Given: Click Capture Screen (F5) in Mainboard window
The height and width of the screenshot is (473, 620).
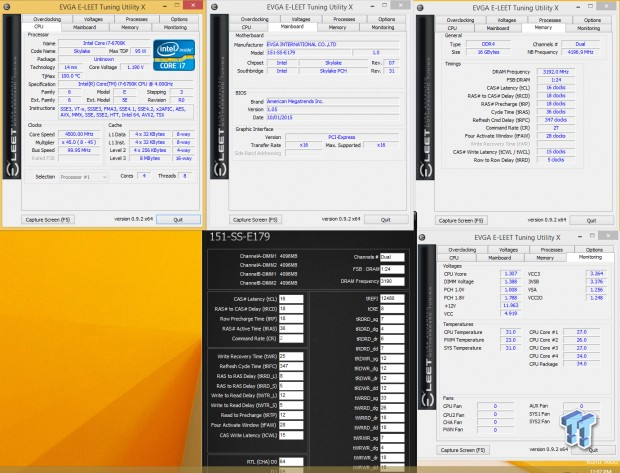Looking at the screenshot, I should [x=255, y=219].
